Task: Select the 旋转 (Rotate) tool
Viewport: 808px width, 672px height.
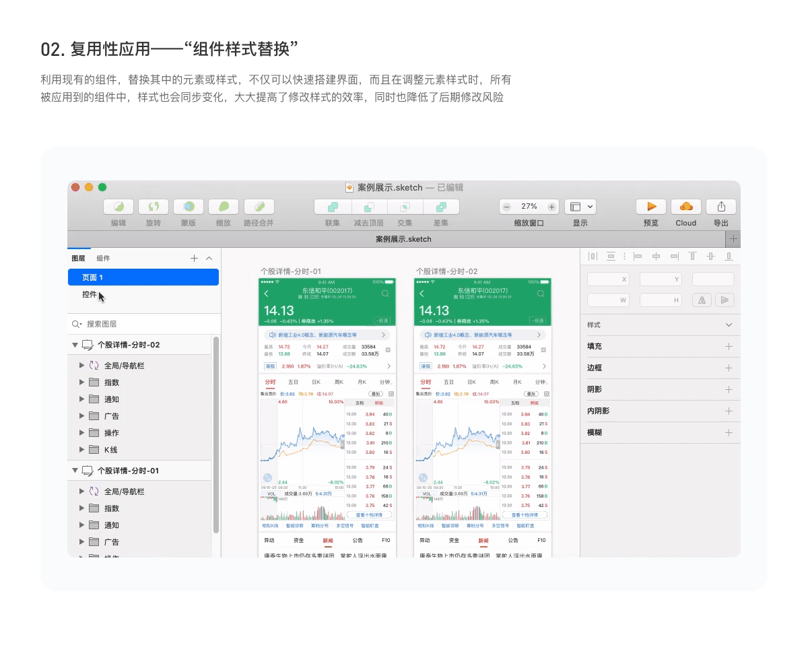Action: click(x=153, y=207)
